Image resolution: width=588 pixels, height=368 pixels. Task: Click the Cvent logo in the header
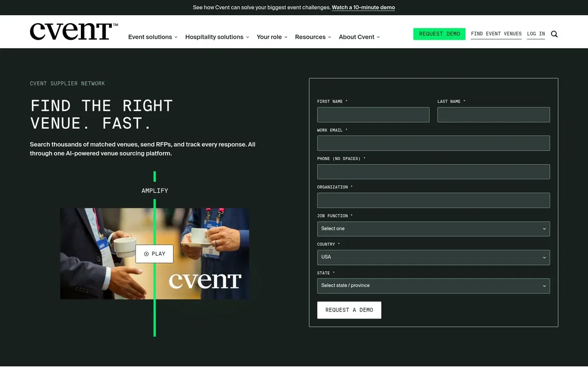coord(73,31)
